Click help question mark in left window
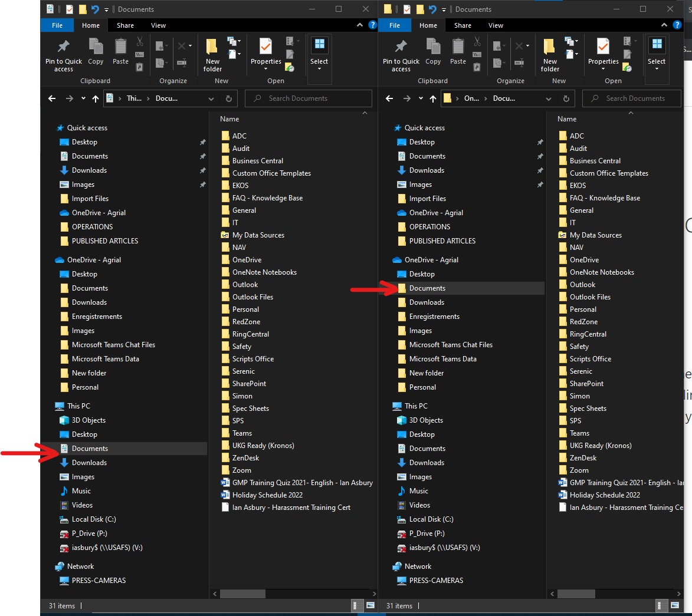The image size is (692, 616). click(x=372, y=25)
